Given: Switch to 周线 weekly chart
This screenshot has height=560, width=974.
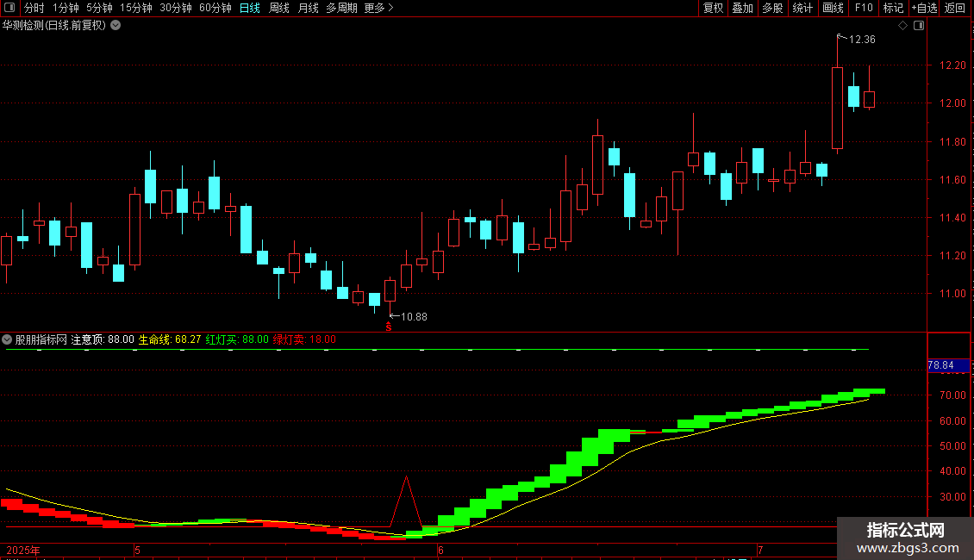Looking at the screenshot, I should pos(279,8).
